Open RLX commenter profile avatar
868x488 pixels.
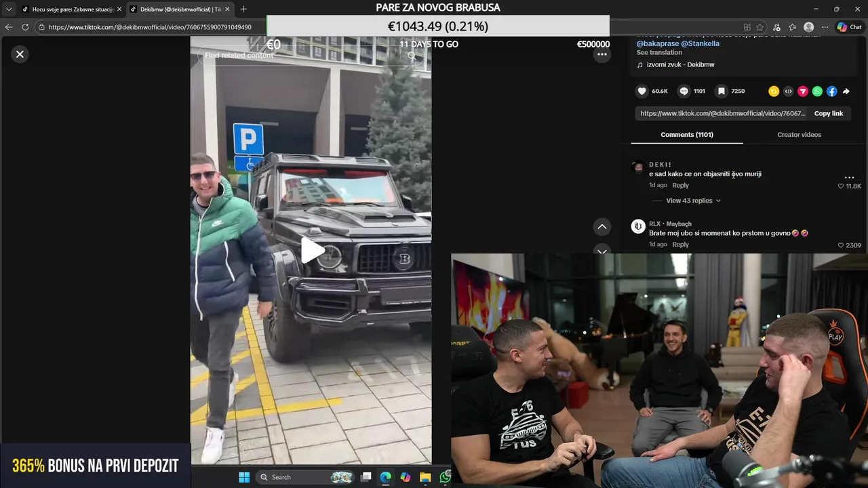(637, 226)
